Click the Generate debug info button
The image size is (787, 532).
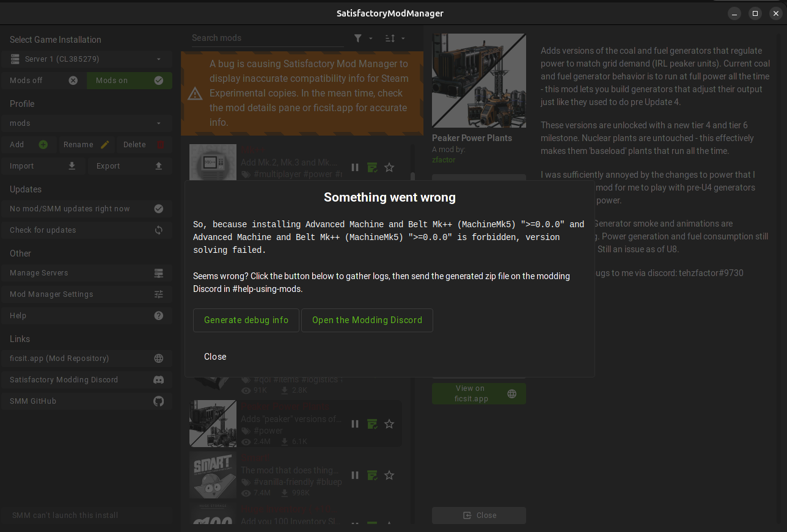click(246, 320)
